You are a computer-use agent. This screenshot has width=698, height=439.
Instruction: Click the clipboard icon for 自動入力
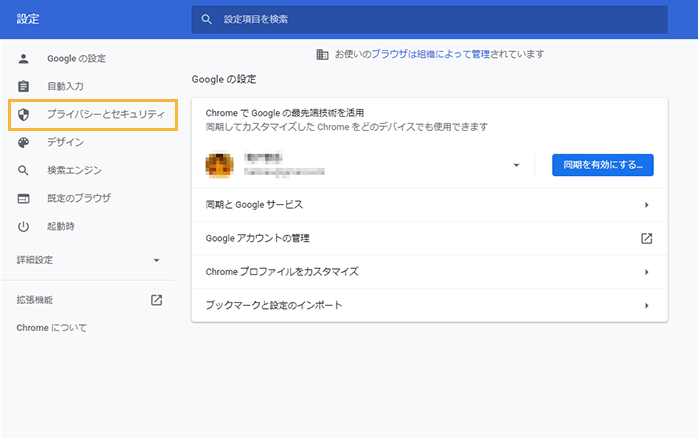pos(24,87)
